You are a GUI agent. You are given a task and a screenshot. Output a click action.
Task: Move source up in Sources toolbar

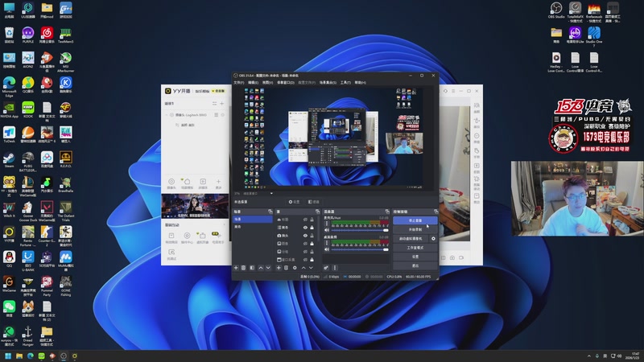(303, 268)
